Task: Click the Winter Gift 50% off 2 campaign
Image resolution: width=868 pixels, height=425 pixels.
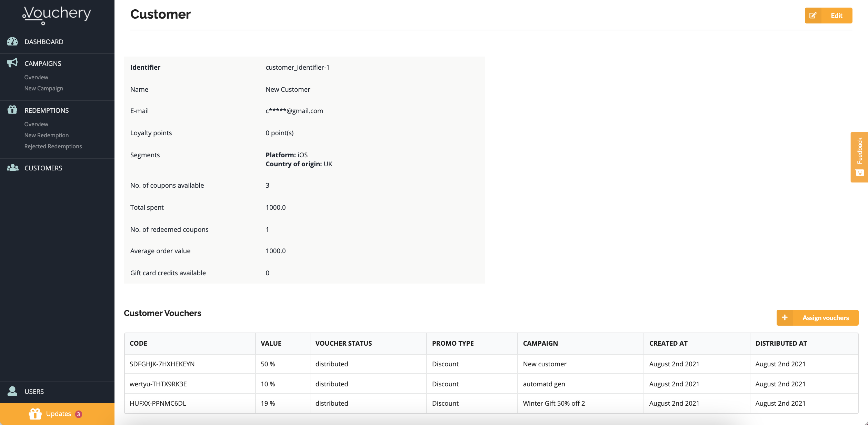Action: click(x=554, y=403)
